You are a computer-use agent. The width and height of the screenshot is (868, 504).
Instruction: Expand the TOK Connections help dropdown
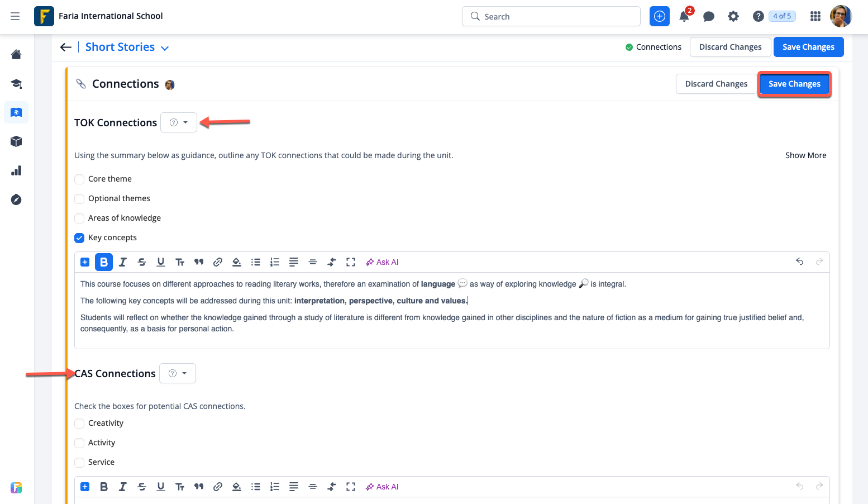(x=179, y=122)
